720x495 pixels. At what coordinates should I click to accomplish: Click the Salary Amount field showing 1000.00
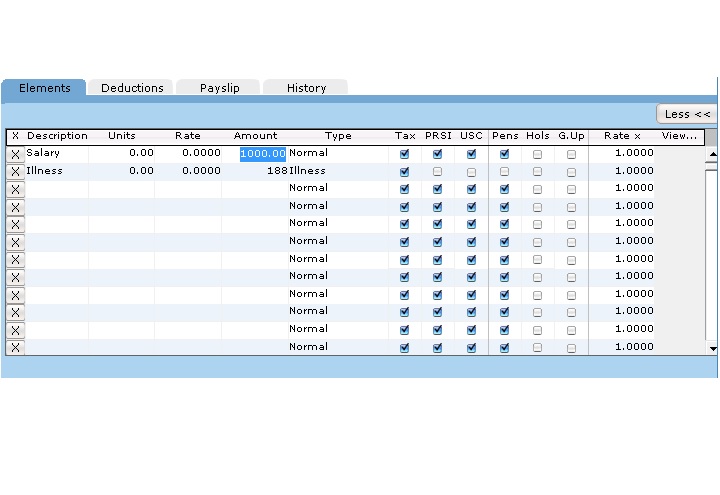pyautogui.click(x=262, y=154)
